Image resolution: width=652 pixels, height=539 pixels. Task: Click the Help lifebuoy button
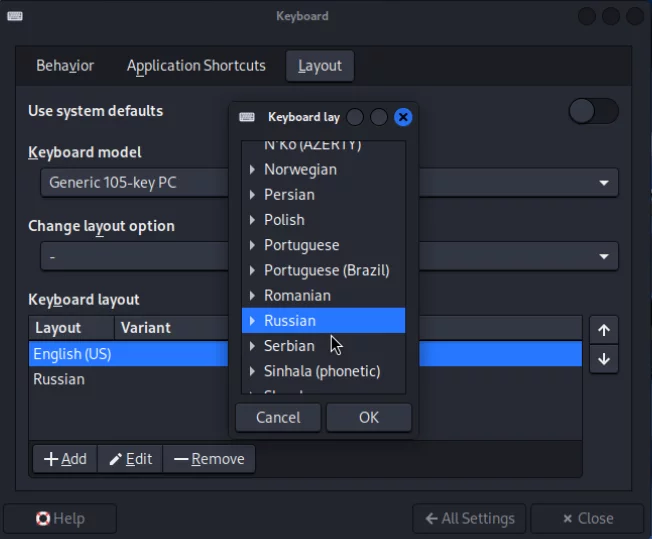click(60, 518)
